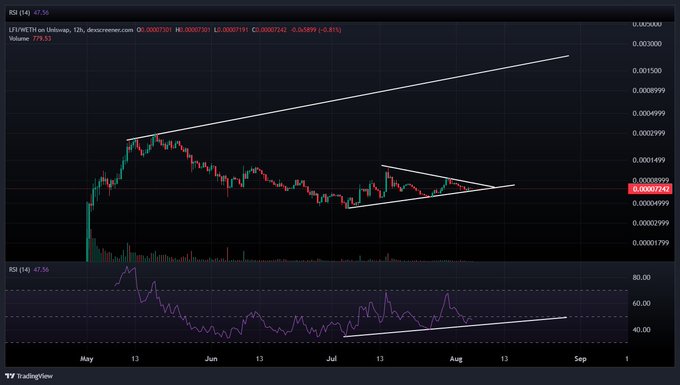Viewport: 680px width, 385px height.
Task: Click the close value C0.00007242
Action: [269, 30]
